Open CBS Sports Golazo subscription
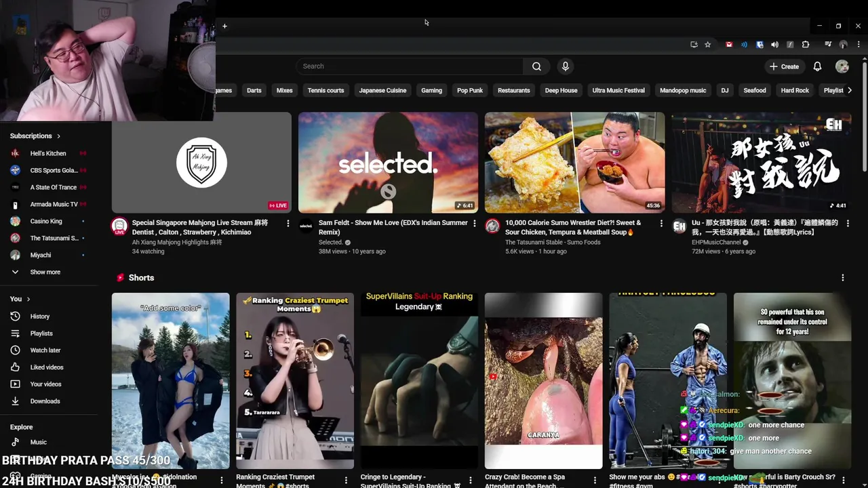The image size is (868, 488). (47, 170)
